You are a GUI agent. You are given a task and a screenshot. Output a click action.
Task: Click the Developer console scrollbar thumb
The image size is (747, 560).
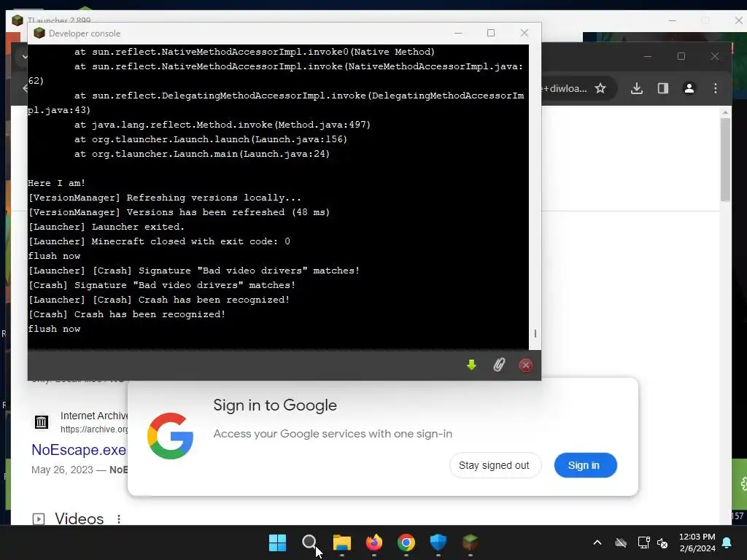tap(535, 333)
